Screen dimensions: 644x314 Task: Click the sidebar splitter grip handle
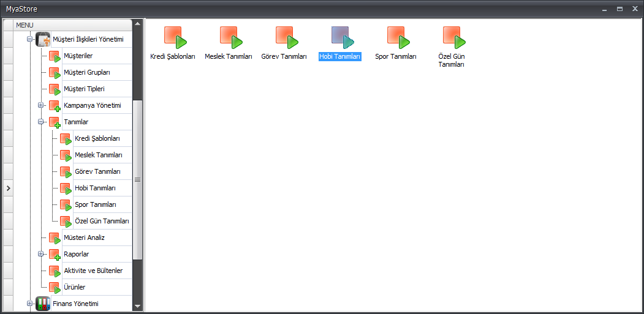137,179
